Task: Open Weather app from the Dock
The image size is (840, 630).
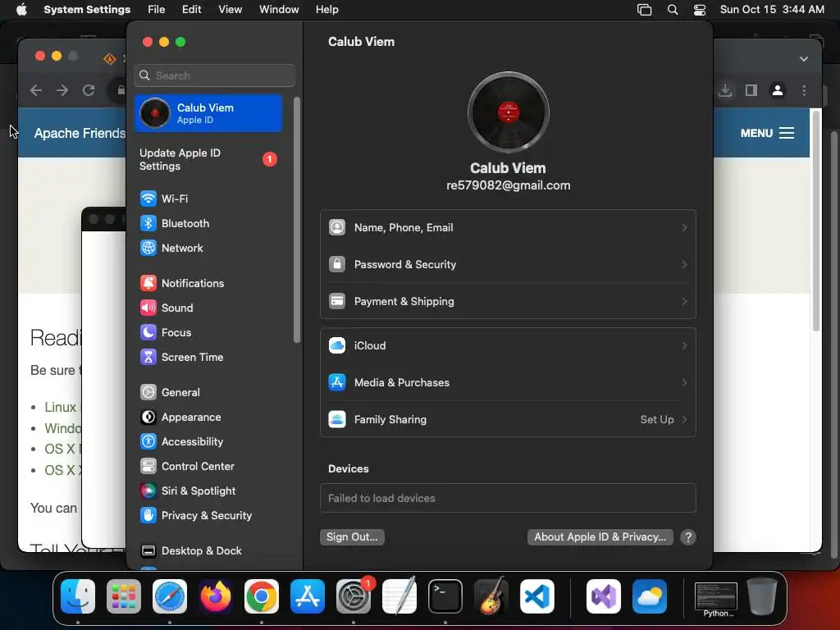Action: click(650, 596)
